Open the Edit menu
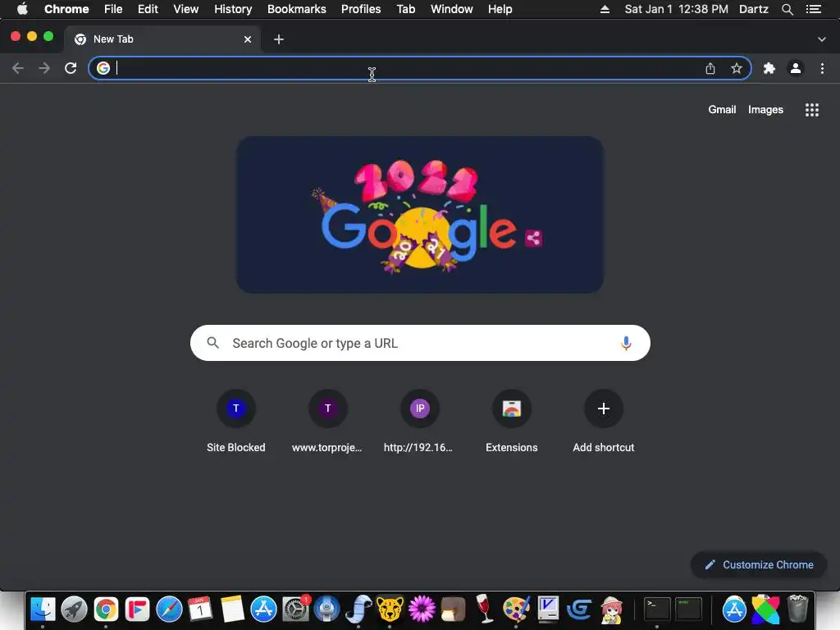Viewport: 840px width, 630px height. coord(148,9)
